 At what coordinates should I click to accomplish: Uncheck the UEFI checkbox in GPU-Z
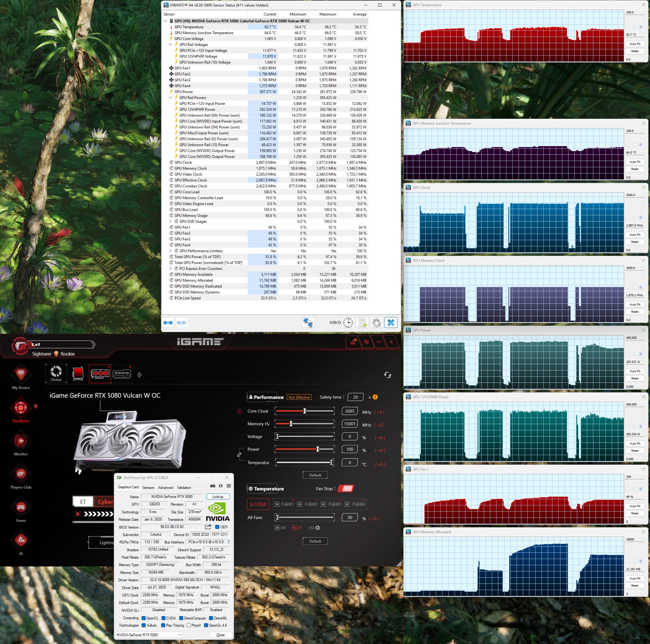click(217, 527)
